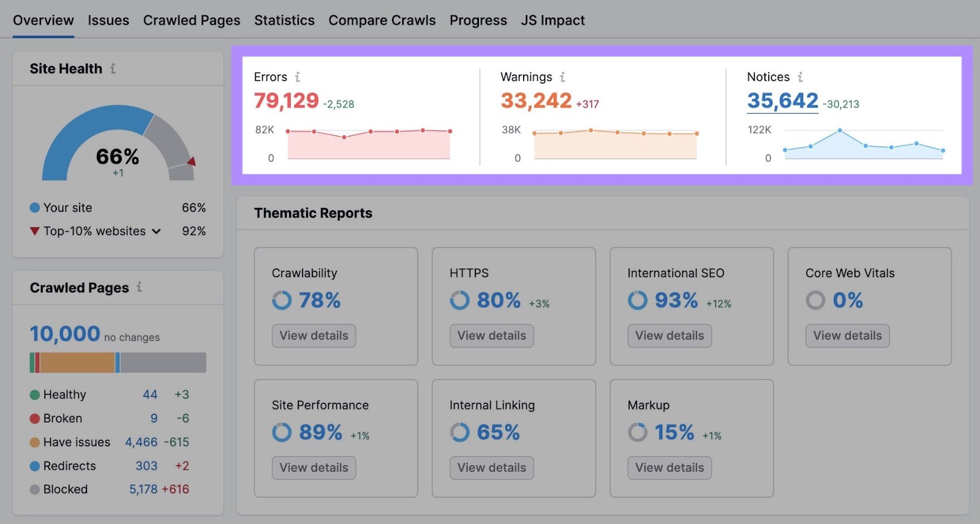The width and height of the screenshot is (980, 524).
Task: Open the 35,642 Notices count link
Action: [x=782, y=101]
